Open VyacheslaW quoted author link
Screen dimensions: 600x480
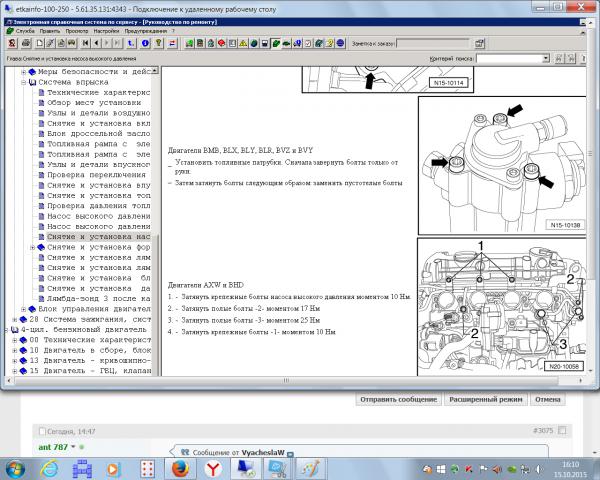click(262, 452)
